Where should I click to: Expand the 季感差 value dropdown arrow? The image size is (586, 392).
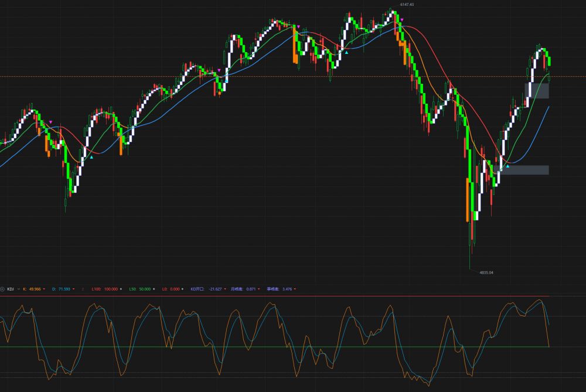tap(295, 289)
